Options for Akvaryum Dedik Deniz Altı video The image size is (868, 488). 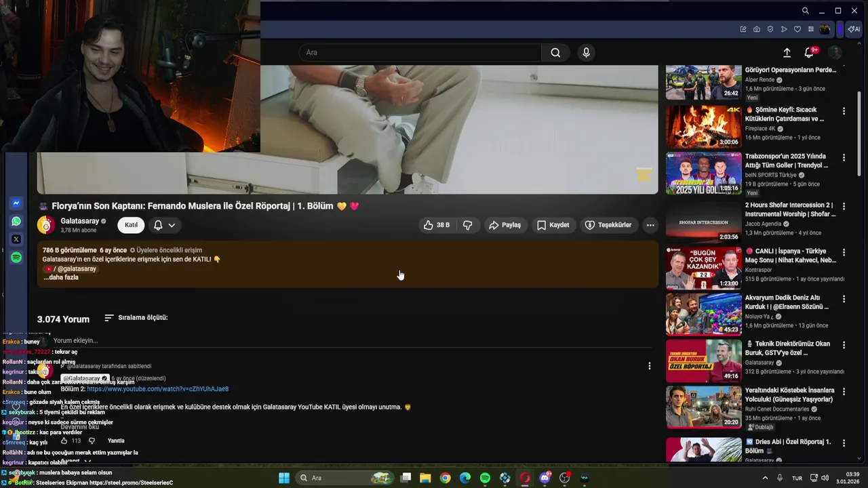[x=844, y=299]
